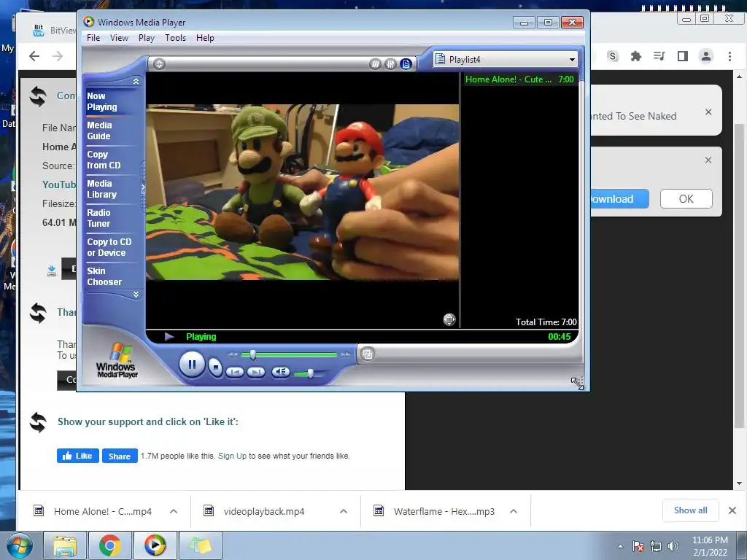Viewport: 747px width, 560px height.
Task: Go forward in the Chrome browser
Action: tap(58, 56)
